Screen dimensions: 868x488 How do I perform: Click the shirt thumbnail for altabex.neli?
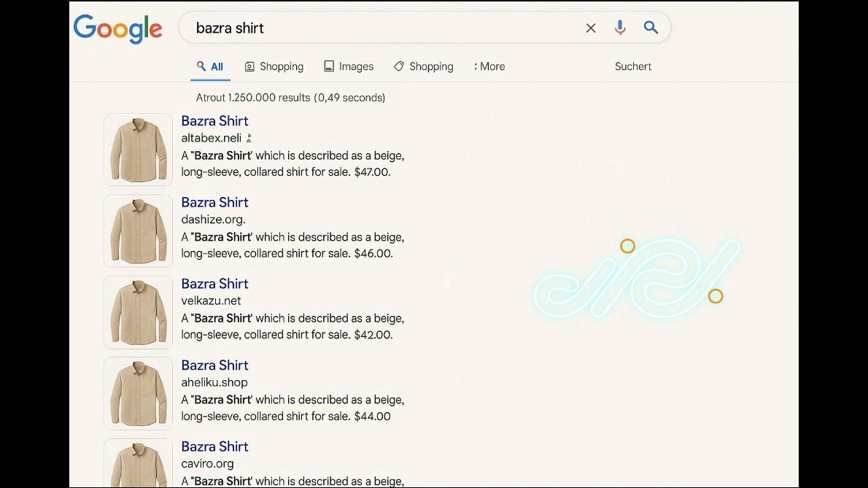click(139, 150)
